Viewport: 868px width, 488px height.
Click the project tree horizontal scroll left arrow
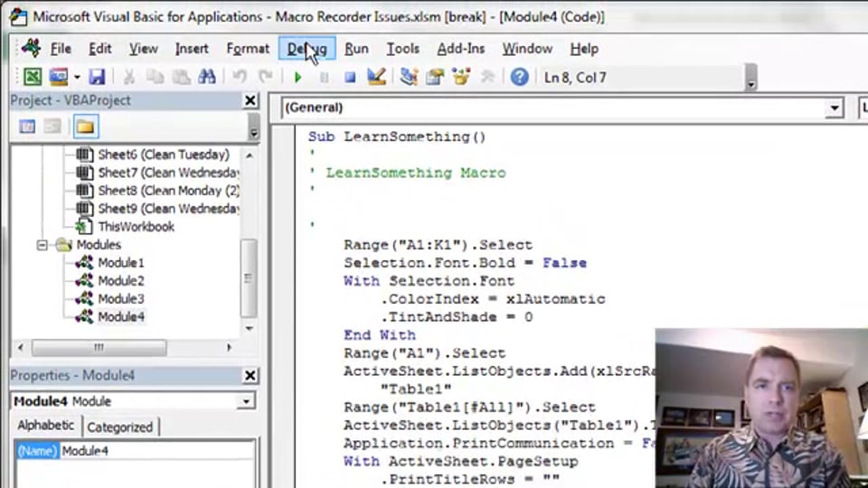pos(21,347)
